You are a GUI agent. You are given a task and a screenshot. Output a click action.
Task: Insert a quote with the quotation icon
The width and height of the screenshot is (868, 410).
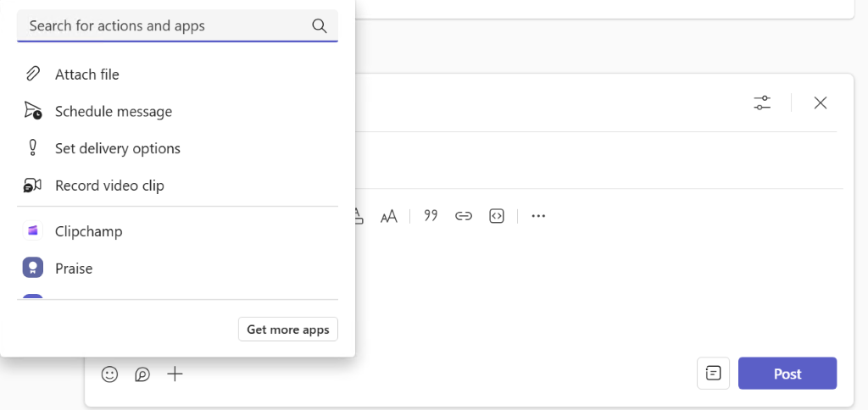[431, 216]
